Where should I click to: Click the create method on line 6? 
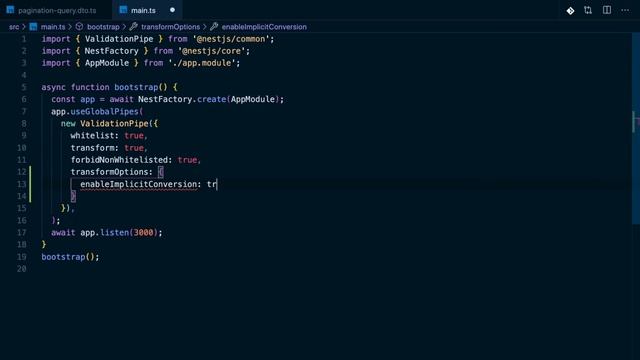pyautogui.click(x=211, y=100)
